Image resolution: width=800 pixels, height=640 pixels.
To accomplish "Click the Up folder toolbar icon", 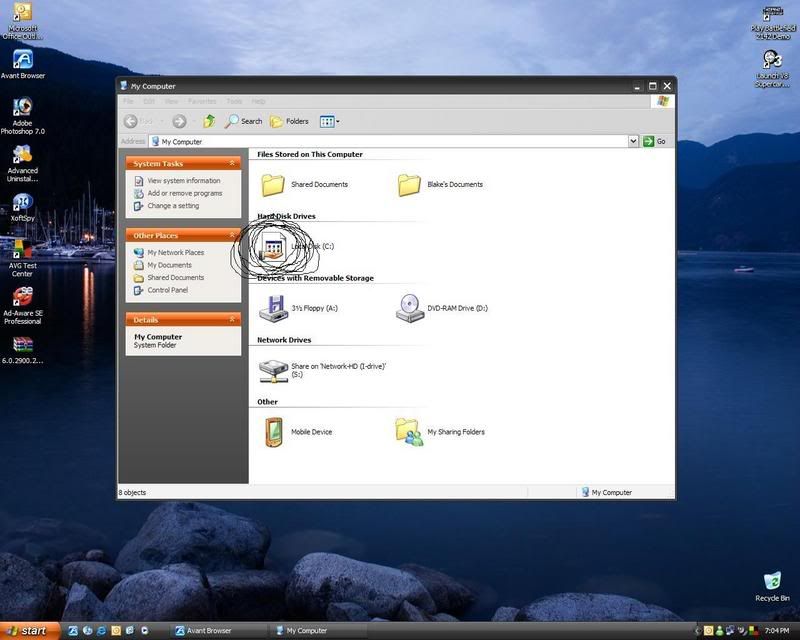I will pos(209,121).
